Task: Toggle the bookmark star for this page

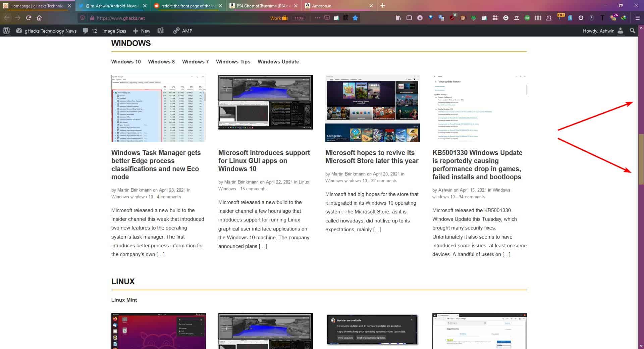Action: point(355,18)
